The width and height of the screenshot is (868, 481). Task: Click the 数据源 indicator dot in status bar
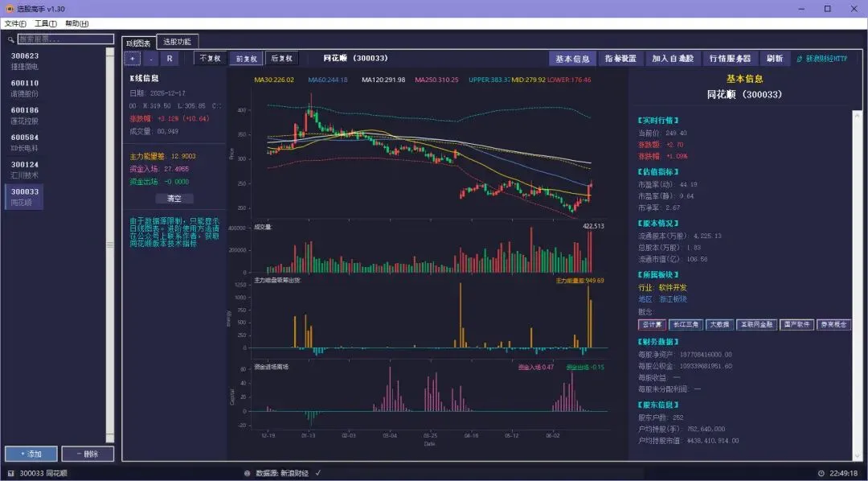(247, 473)
